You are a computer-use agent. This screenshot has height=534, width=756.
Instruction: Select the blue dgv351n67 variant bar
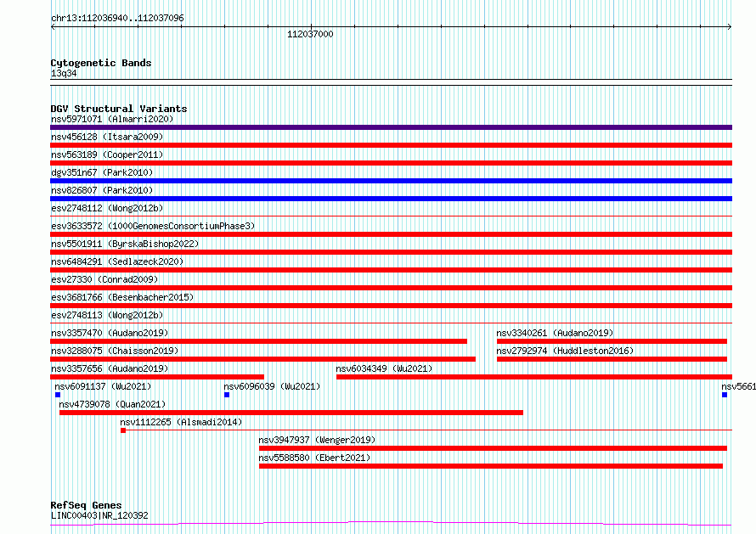(391, 181)
